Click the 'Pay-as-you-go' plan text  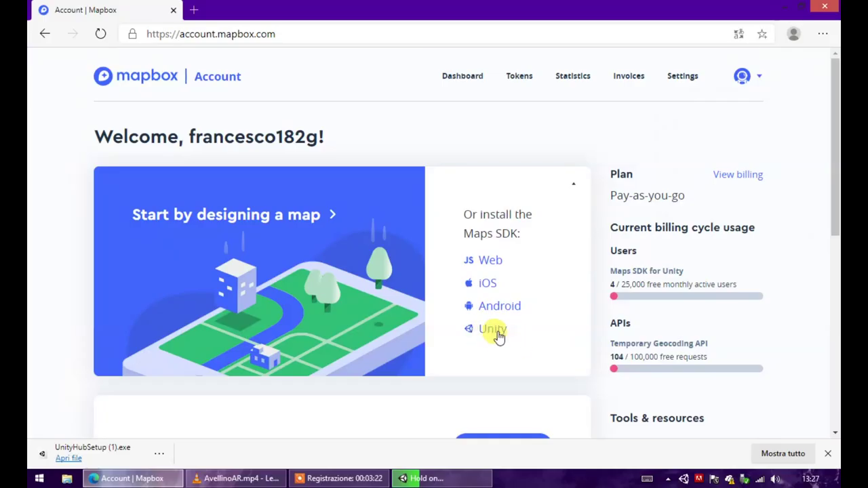(x=647, y=196)
